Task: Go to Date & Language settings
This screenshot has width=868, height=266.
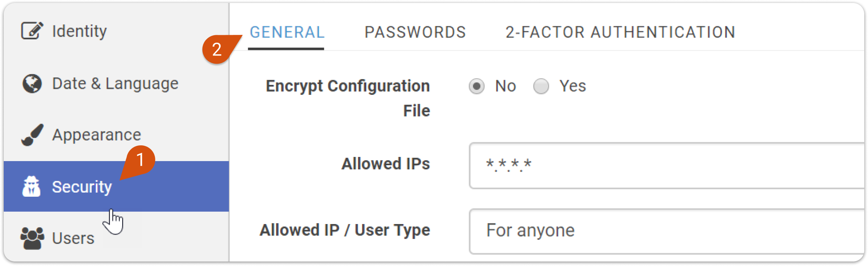Action: coord(116,84)
